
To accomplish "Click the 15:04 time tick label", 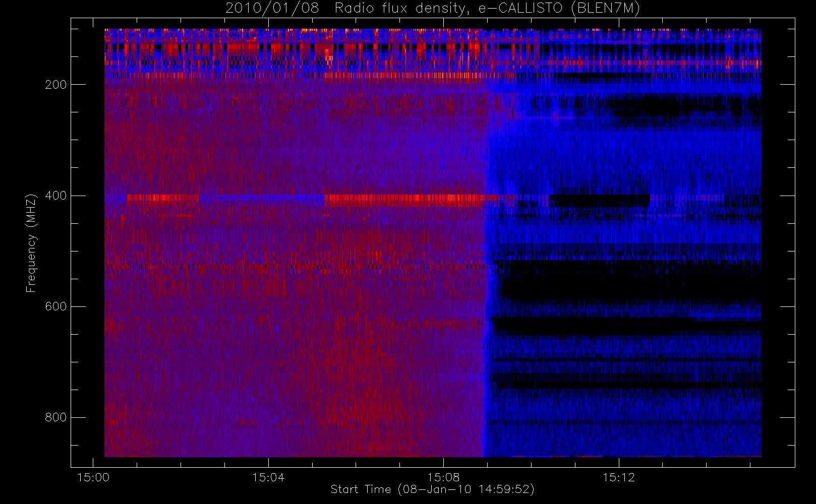I will (x=268, y=477).
